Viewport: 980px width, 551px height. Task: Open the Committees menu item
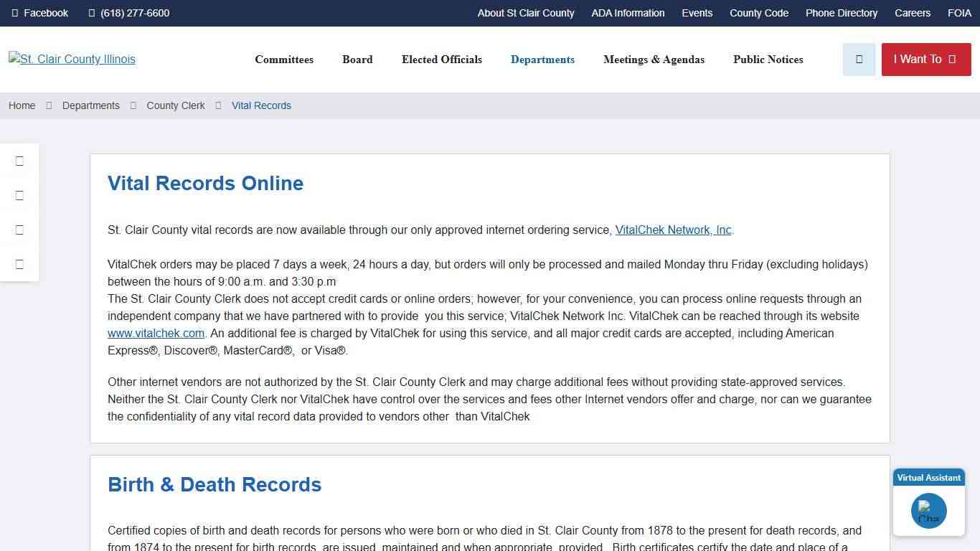click(284, 60)
